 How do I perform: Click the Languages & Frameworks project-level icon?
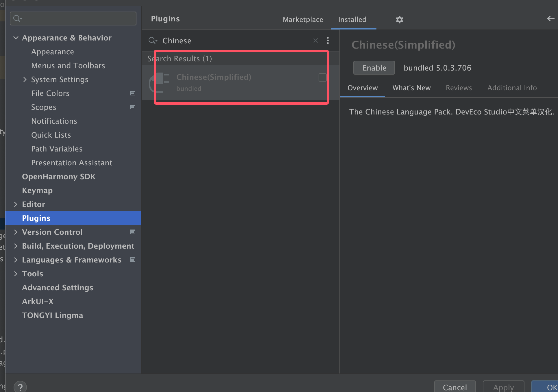click(133, 260)
